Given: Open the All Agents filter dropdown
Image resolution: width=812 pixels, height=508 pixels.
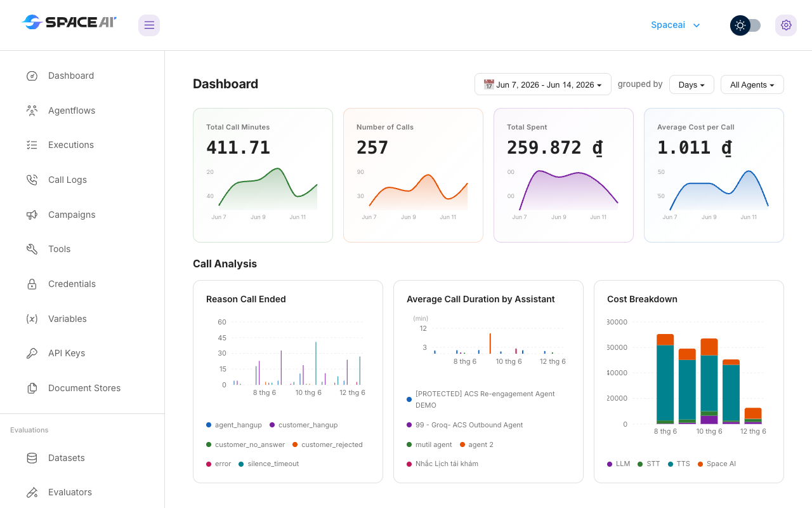Looking at the screenshot, I should pos(752,84).
